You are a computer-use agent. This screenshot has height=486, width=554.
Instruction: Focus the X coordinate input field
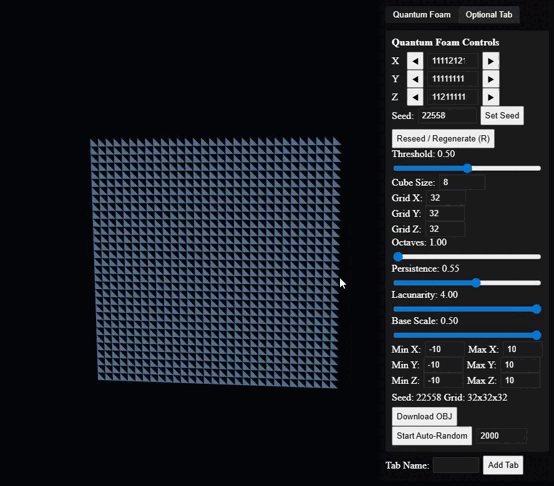[x=453, y=61]
